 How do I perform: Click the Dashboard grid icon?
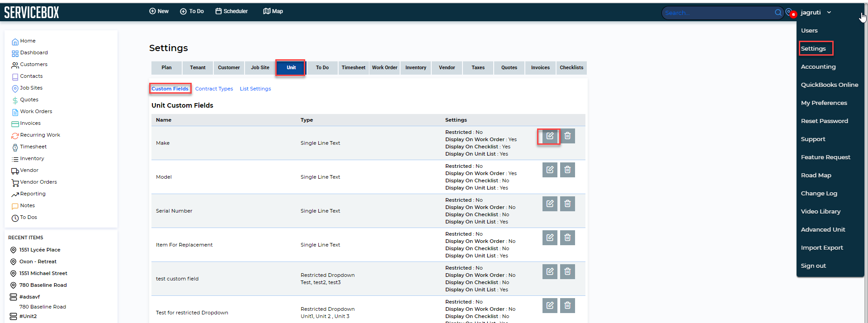pyautogui.click(x=15, y=53)
